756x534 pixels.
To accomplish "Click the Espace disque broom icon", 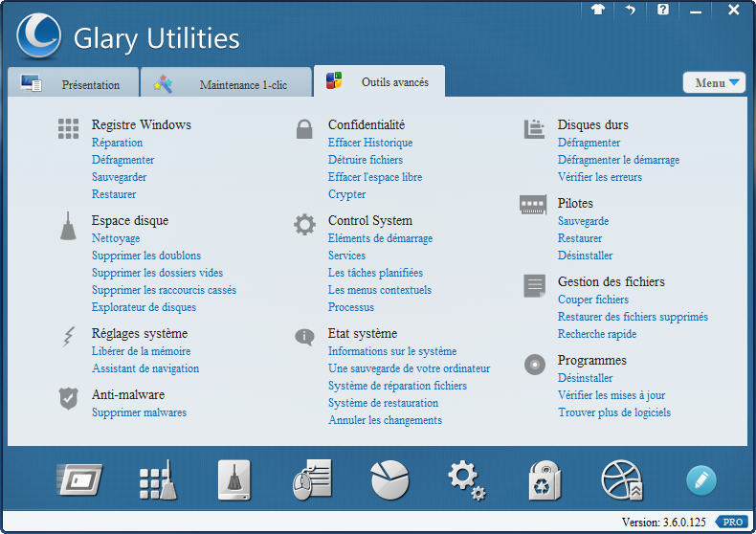I will (69, 226).
